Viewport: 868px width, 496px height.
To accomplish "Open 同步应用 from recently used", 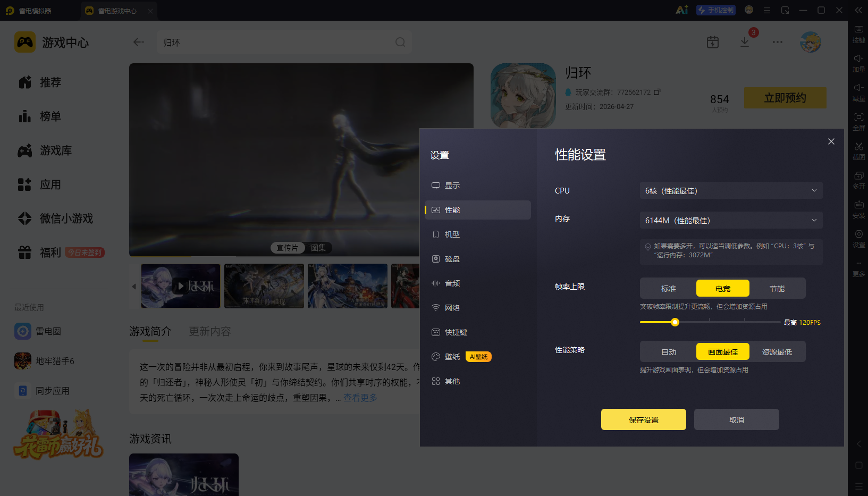I will tap(42, 391).
